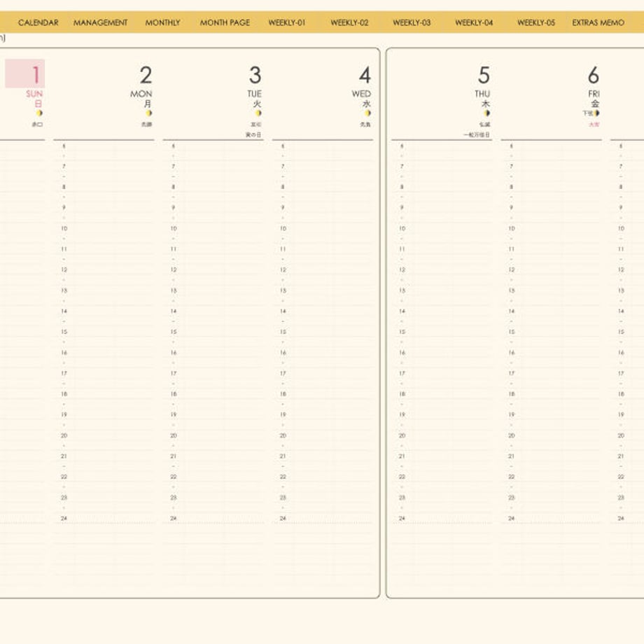644x644 pixels.
Task: Open the MONTH PAGE tab
Action: (x=225, y=22)
